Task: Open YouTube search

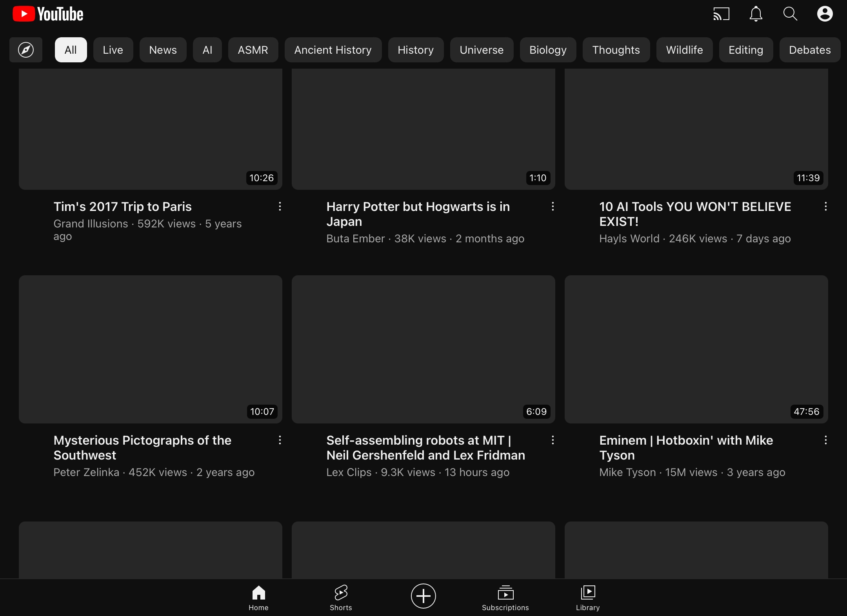Action: tap(791, 13)
